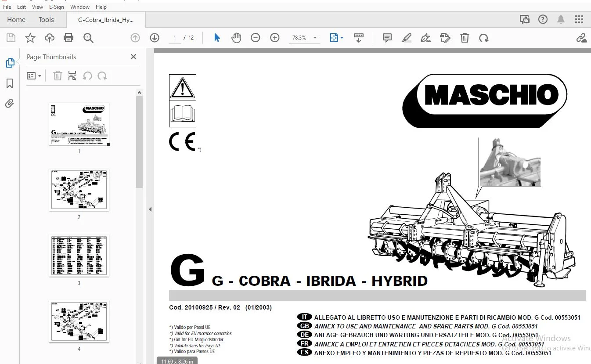Click the 'G - COBRA - IBRIDA - HYBRID' title

coord(320,281)
